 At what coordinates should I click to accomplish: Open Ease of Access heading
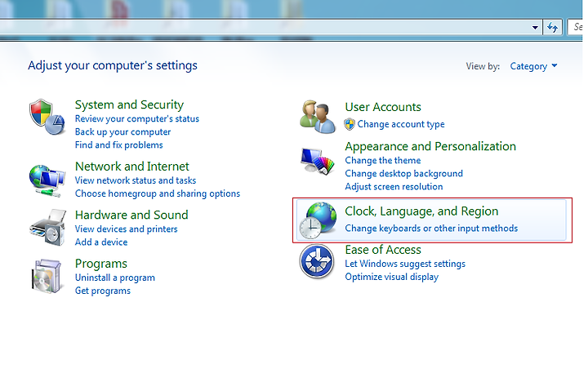pos(383,250)
